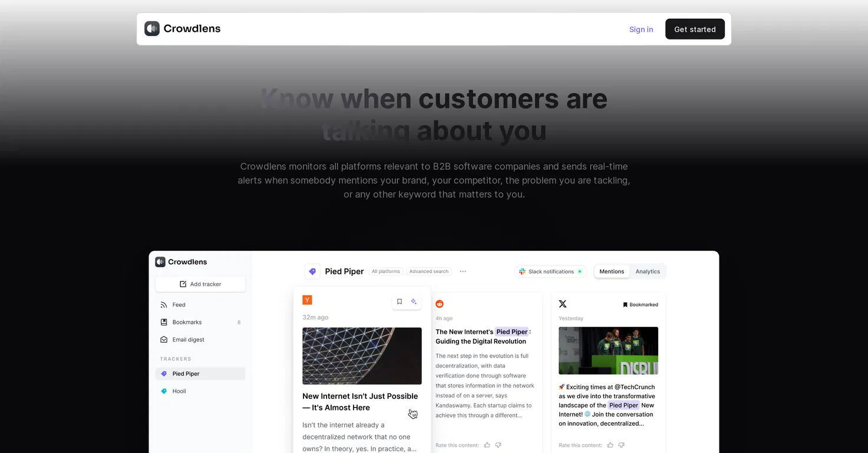Click the Get started button
The image size is (868, 453).
point(695,29)
